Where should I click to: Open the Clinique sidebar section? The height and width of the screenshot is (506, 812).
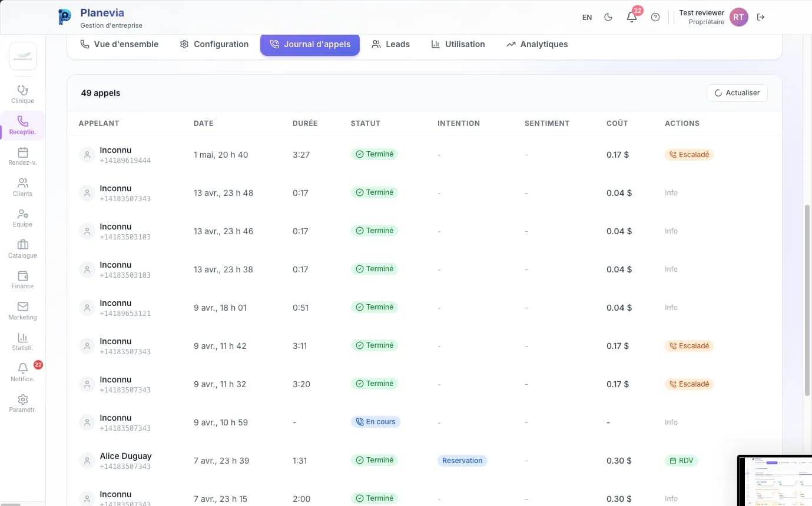click(22, 94)
